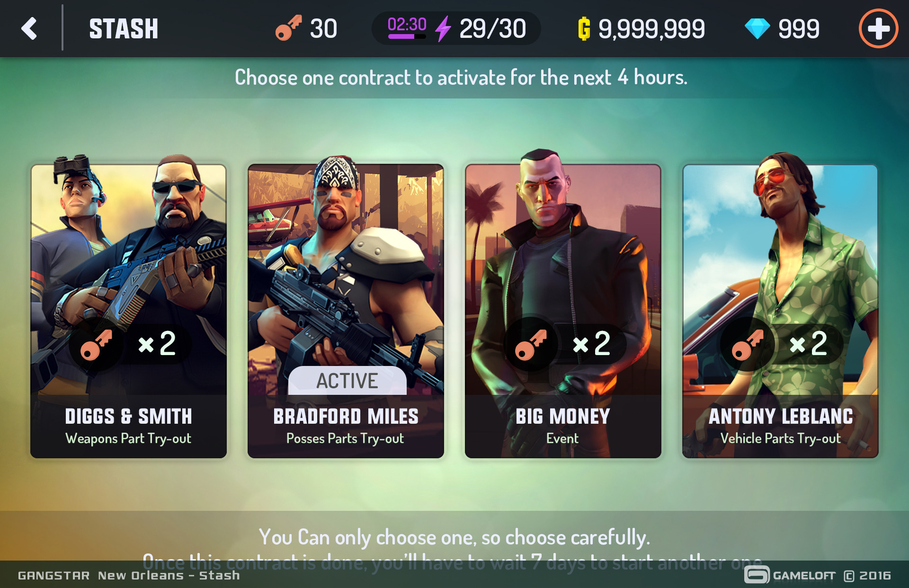909x588 pixels.
Task: Tap the key icon next to 30
Action: (x=288, y=28)
